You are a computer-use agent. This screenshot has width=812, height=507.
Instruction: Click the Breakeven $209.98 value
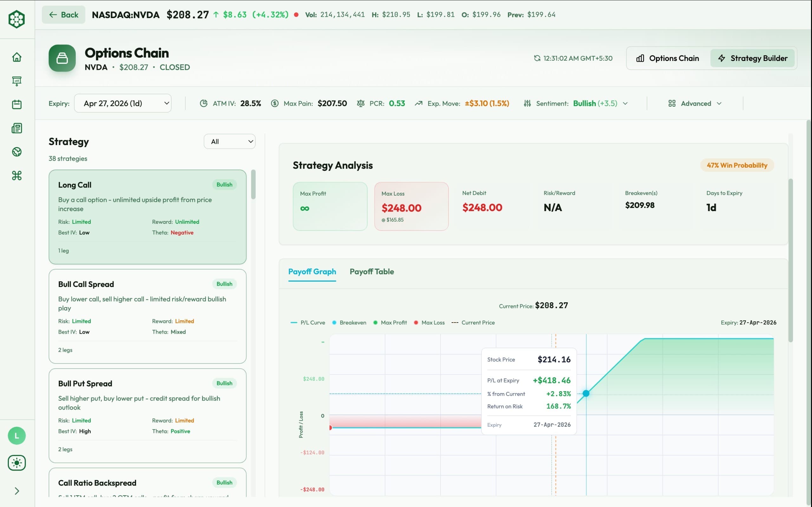coord(639,205)
